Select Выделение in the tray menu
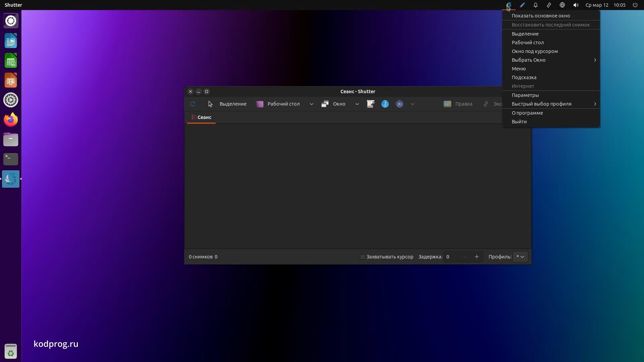Image resolution: width=644 pixels, height=362 pixels. (551, 34)
